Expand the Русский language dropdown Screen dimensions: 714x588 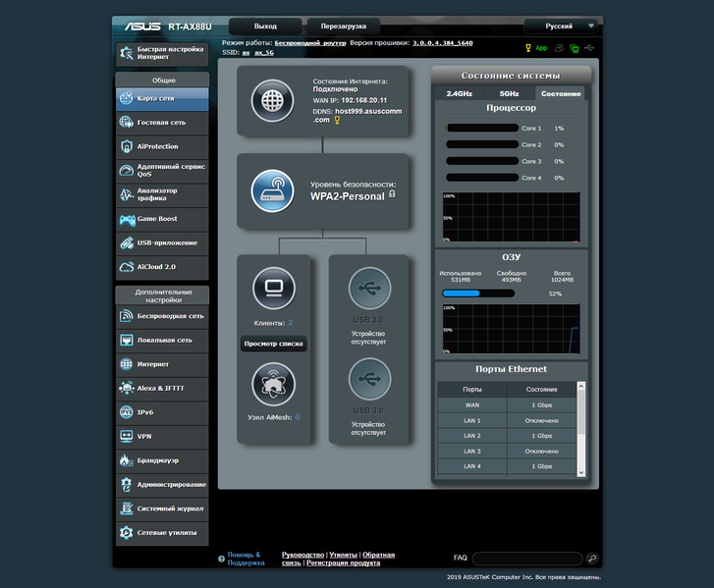pyautogui.click(x=561, y=26)
